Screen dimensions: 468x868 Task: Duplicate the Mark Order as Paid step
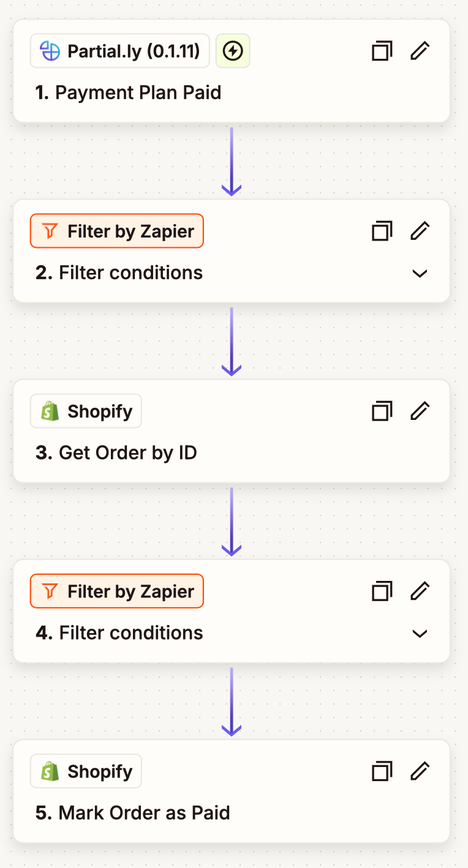382,771
